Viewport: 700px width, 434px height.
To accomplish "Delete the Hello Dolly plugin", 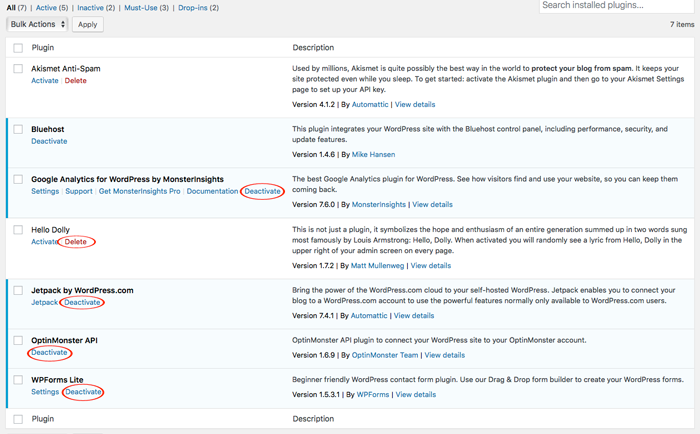I will click(75, 242).
